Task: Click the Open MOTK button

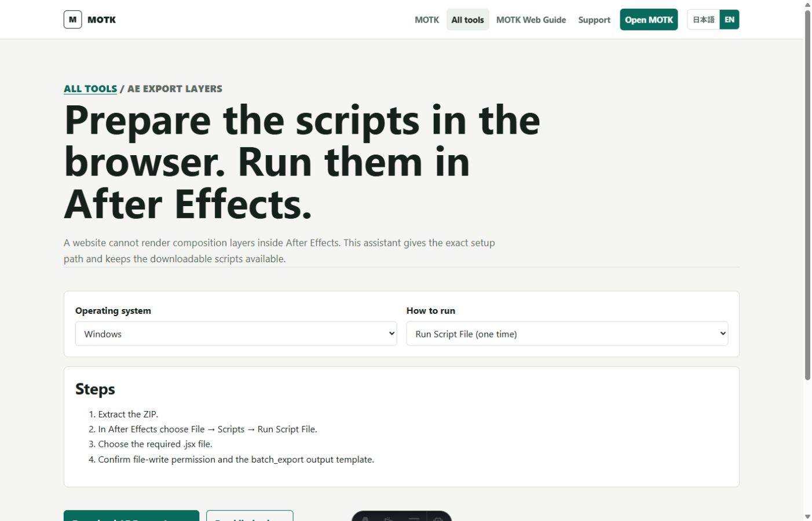Action: [649, 20]
